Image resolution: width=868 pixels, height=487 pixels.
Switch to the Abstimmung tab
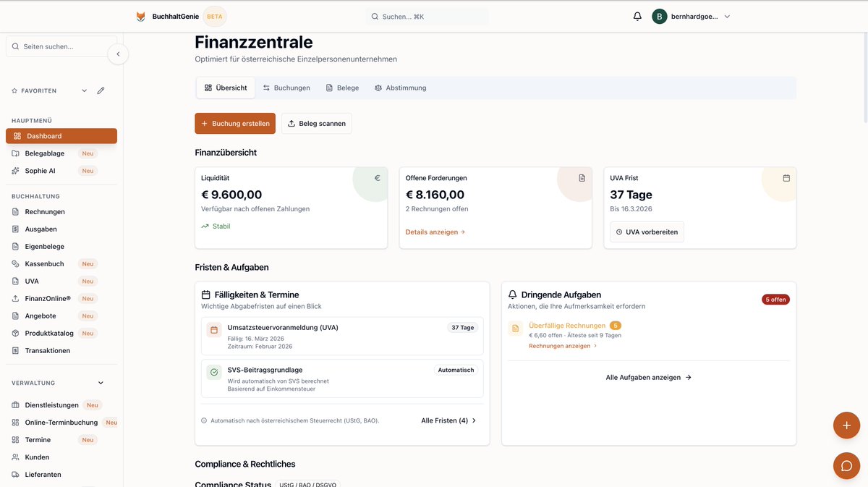tap(401, 88)
